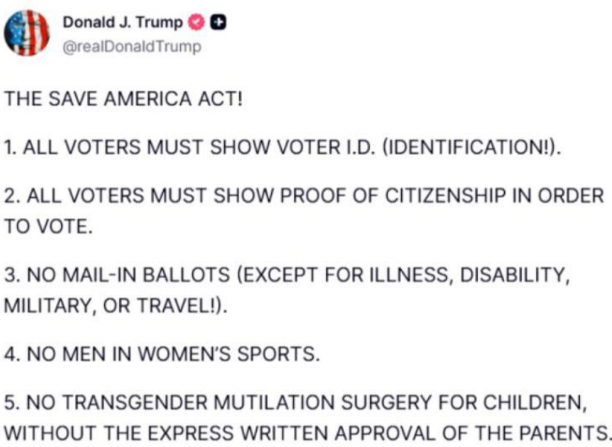Click the PROOF OF CITIZENSHIP line
Image resolution: width=612 pixels, height=447 pixels.
[305, 196]
